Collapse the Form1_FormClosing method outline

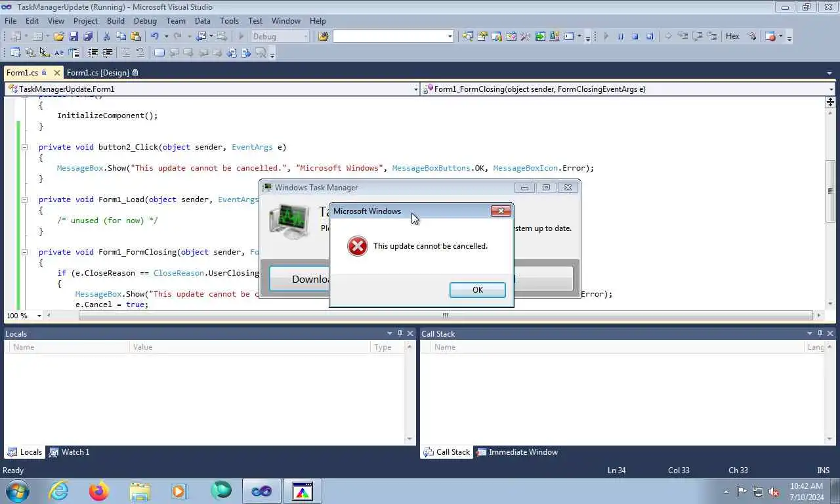24,252
